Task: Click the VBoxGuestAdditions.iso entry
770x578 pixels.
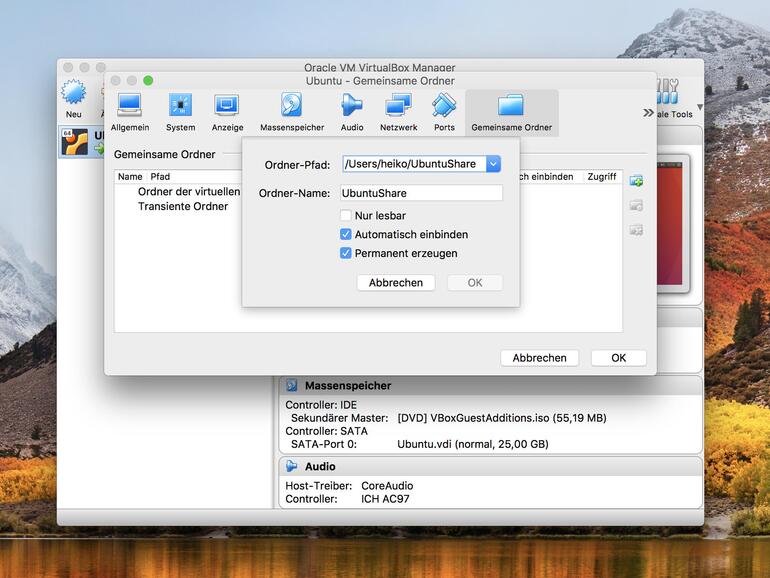Action: click(502, 418)
